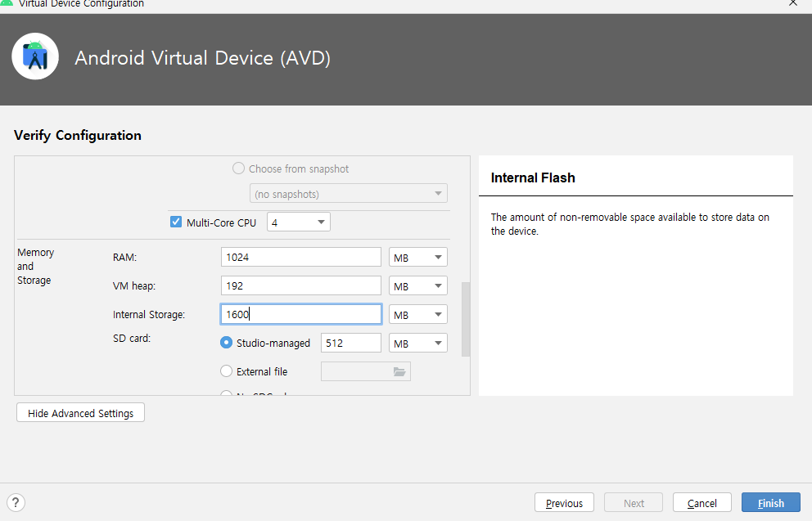The height and width of the screenshot is (521, 812).
Task: Go back with the Previous button
Action: click(x=564, y=503)
